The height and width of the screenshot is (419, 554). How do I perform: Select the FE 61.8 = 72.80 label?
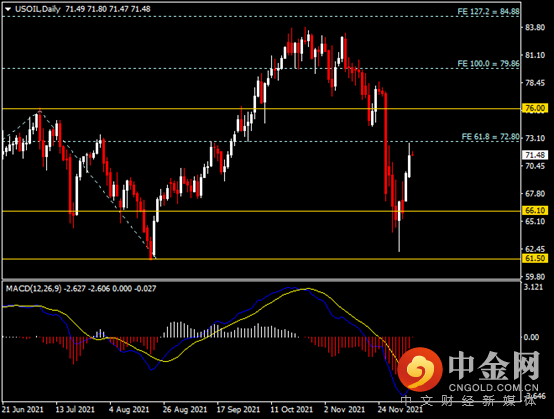pyautogui.click(x=490, y=137)
